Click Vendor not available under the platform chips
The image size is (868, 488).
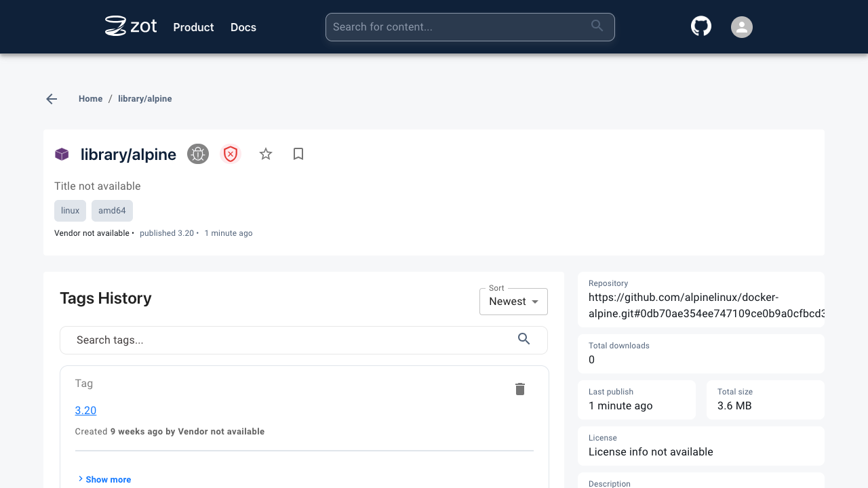(92, 233)
